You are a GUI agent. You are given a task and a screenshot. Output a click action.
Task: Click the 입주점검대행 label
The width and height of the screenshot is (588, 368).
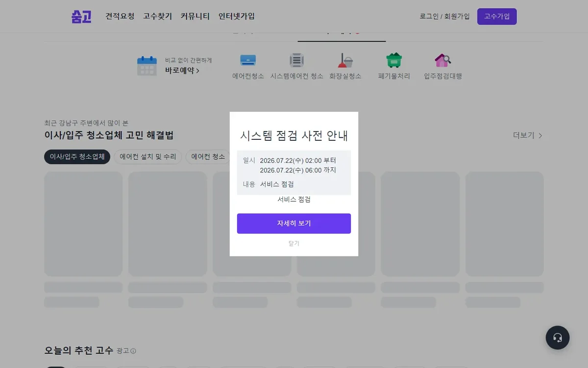pyautogui.click(x=443, y=76)
